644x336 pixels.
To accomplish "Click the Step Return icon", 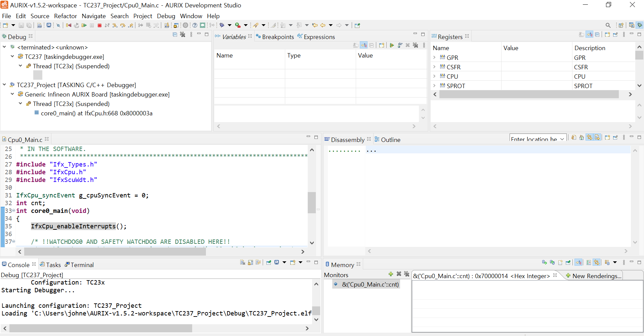I will point(131,25).
